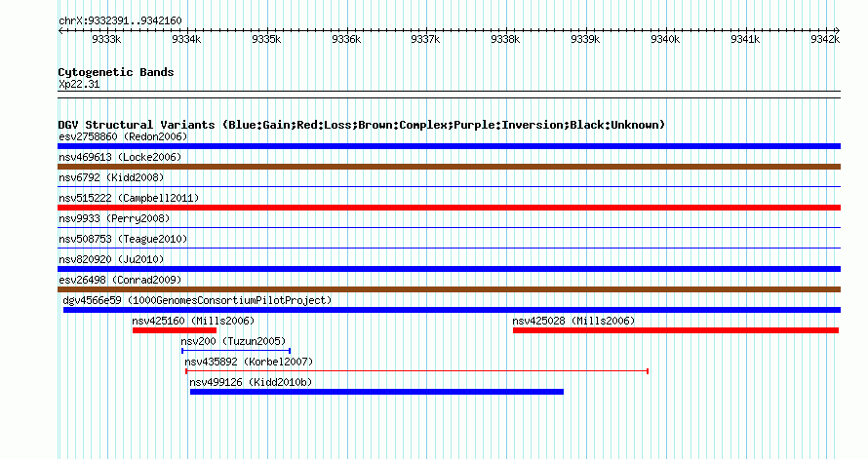The height and width of the screenshot is (459, 868).
Task: Click the nsv499126 (Kidd2010b) blue bar
Action: (x=376, y=392)
